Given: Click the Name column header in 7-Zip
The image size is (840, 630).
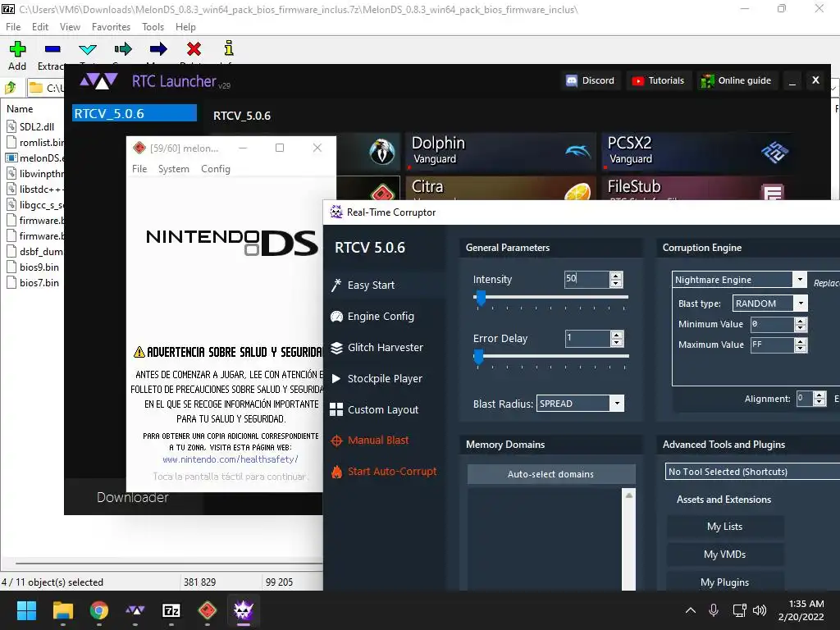Looking at the screenshot, I should click(x=20, y=109).
